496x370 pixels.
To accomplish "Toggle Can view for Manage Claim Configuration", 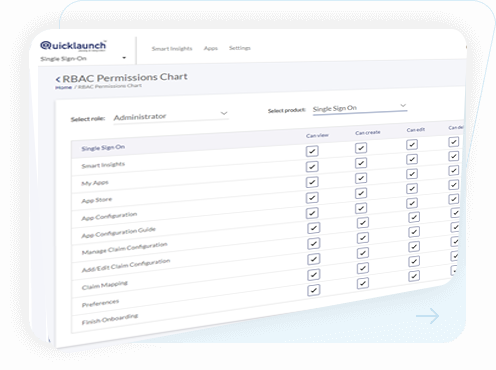I will point(313,228).
